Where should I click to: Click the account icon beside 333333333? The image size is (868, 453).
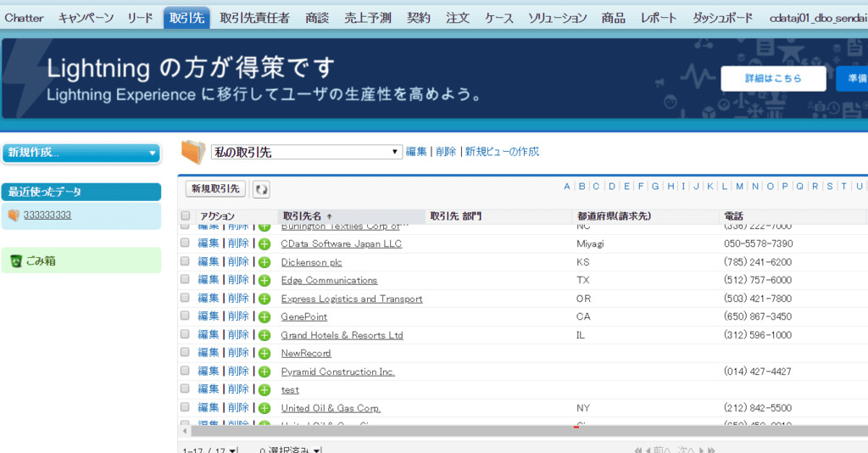(14, 215)
